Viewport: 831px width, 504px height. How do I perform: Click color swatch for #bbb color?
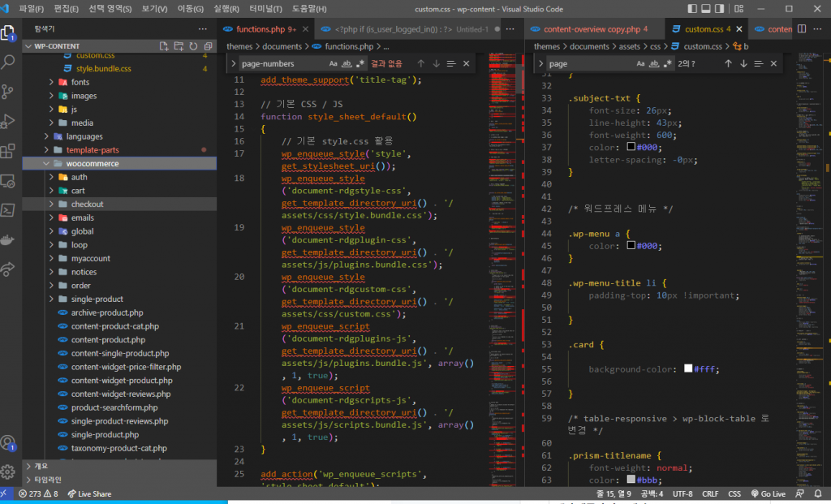pyautogui.click(x=631, y=479)
